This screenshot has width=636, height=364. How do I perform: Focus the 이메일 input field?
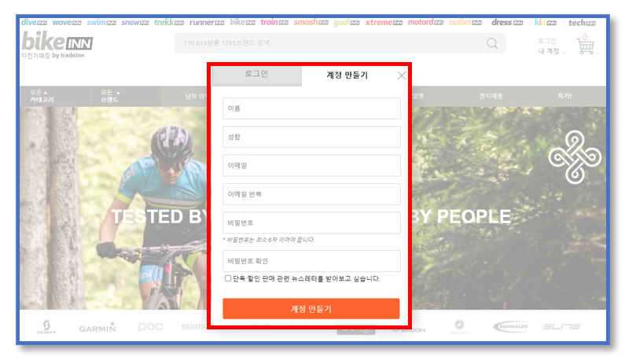pyautogui.click(x=311, y=166)
